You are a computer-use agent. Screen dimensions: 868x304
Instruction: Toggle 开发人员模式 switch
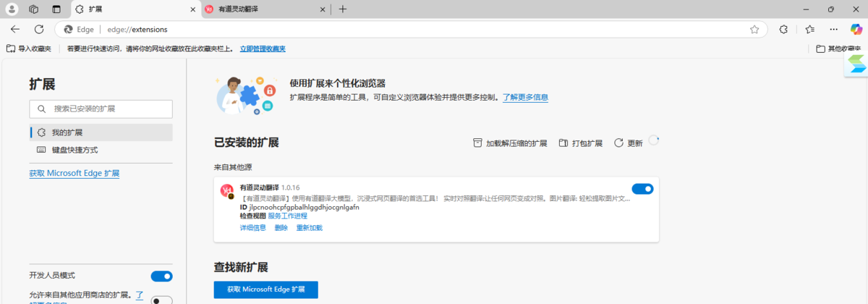[161, 276]
